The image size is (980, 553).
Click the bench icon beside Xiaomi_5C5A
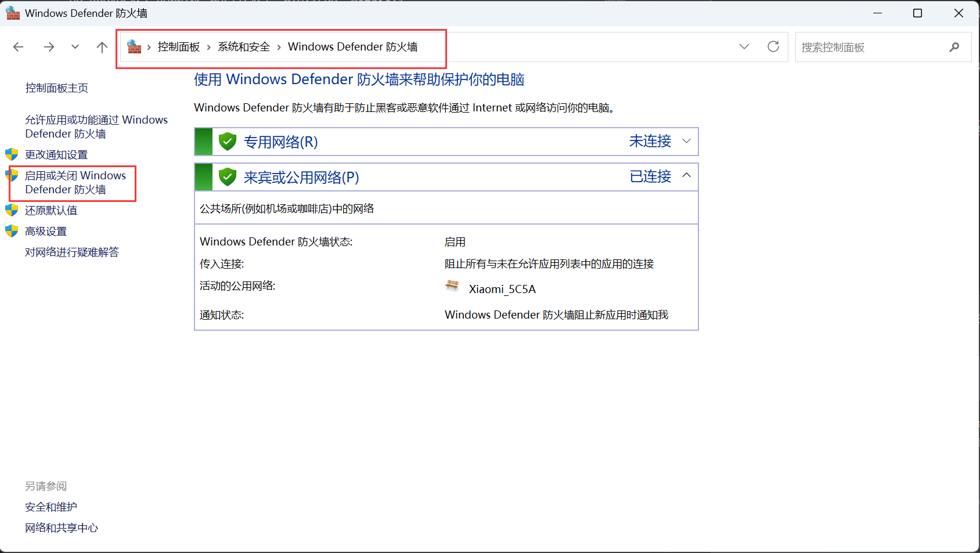(452, 285)
